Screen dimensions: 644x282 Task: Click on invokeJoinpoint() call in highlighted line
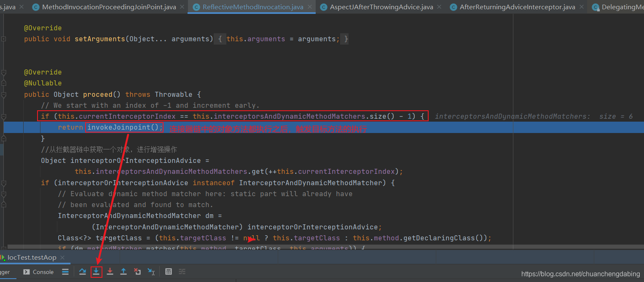click(125, 128)
